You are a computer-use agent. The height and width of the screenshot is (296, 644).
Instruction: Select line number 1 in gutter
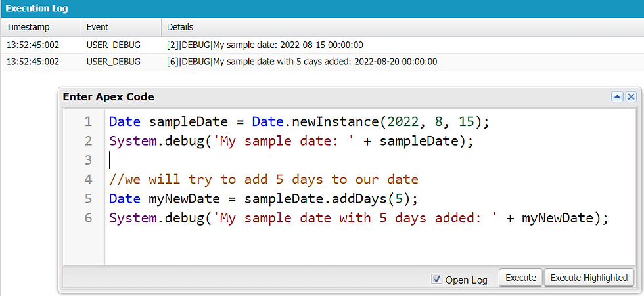click(88, 122)
